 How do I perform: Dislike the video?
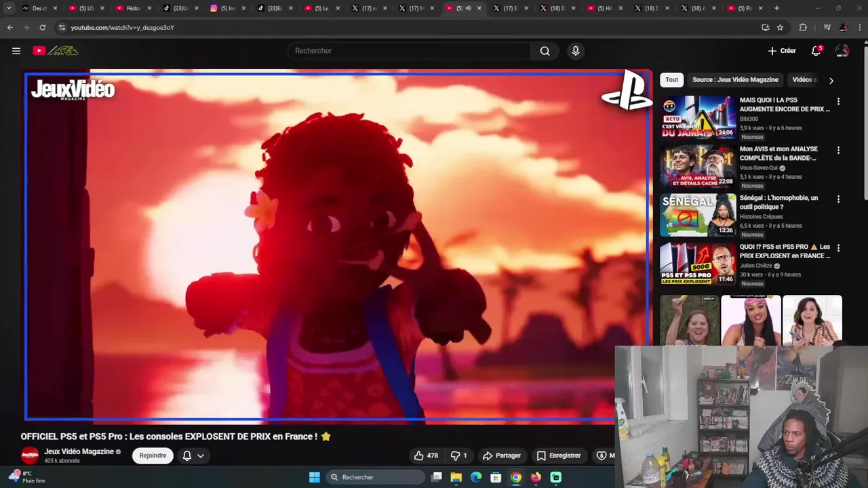(x=459, y=455)
